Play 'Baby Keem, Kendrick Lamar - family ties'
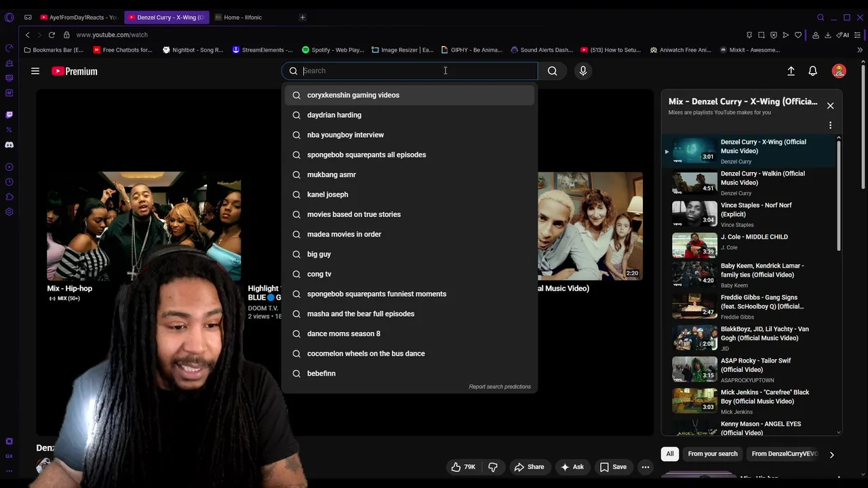The image size is (868, 488). (x=749, y=274)
